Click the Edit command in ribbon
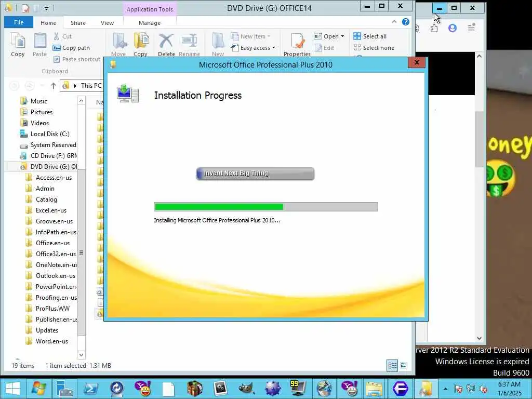Screen dimensions: 532x399 325,48
